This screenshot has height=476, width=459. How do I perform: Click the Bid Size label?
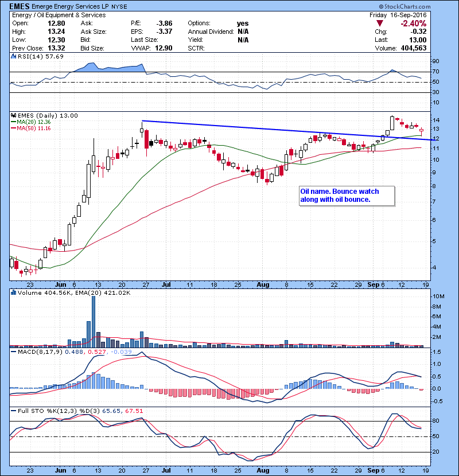tap(92, 48)
